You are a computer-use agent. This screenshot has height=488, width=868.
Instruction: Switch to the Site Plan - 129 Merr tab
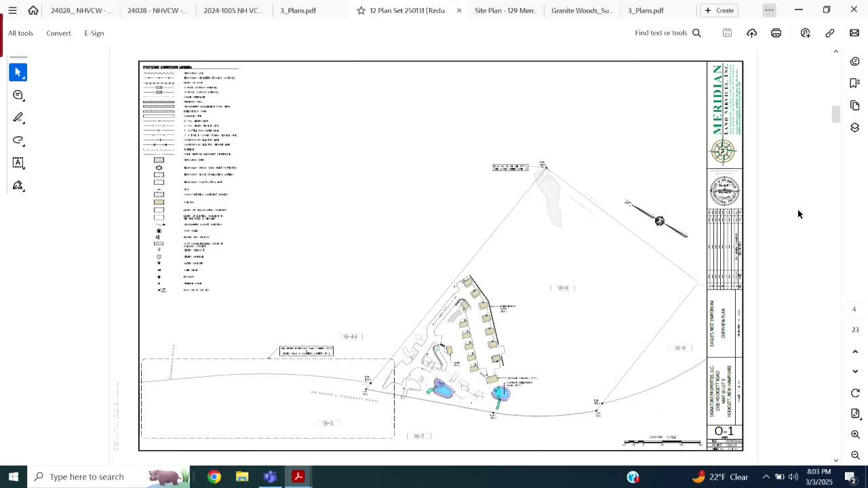tap(505, 11)
